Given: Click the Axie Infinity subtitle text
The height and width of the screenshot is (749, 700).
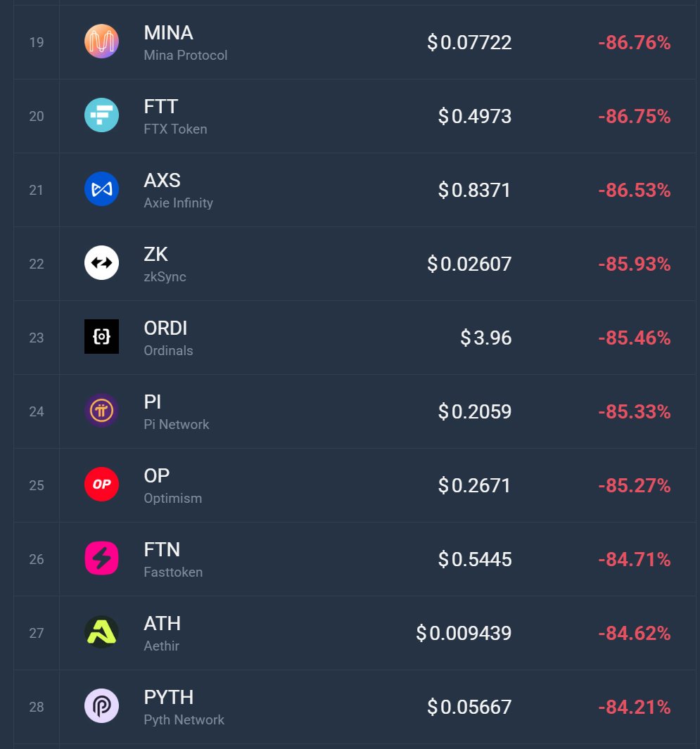Looking at the screenshot, I should pos(178,203).
